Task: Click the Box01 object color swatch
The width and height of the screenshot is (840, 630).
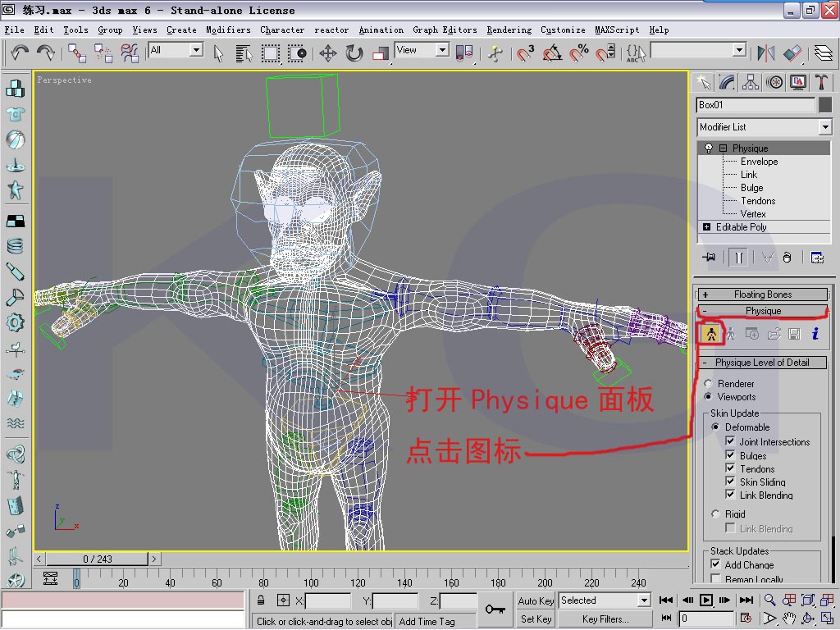Action: tap(825, 105)
